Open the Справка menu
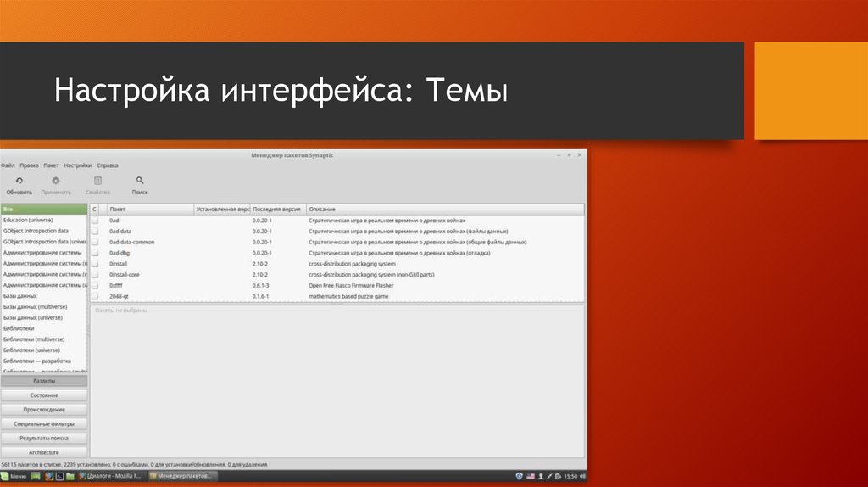Viewport: 868px width, 487px height. pyautogui.click(x=108, y=165)
